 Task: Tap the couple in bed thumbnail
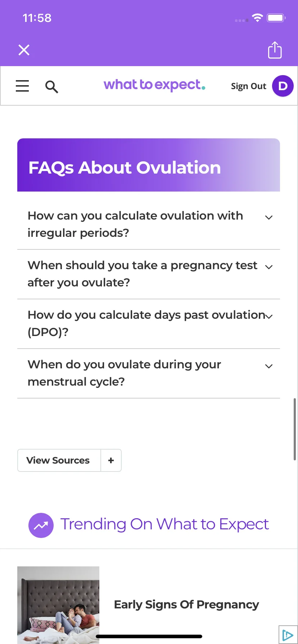point(58,605)
